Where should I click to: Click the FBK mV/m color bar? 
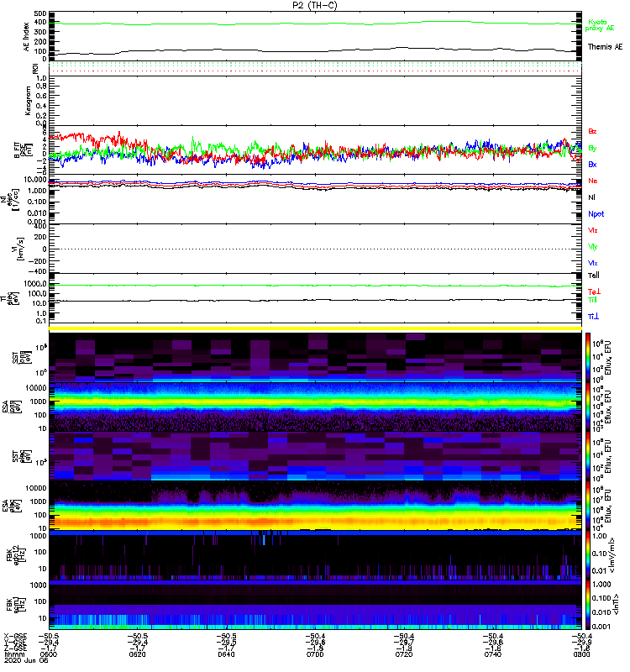pyautogui.click(x=588, y=555)
